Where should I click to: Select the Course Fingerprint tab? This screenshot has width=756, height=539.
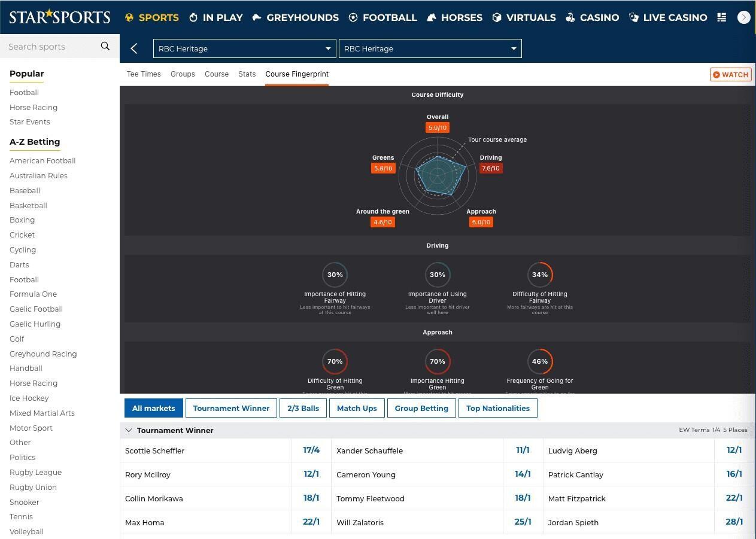tap(297, 74)
